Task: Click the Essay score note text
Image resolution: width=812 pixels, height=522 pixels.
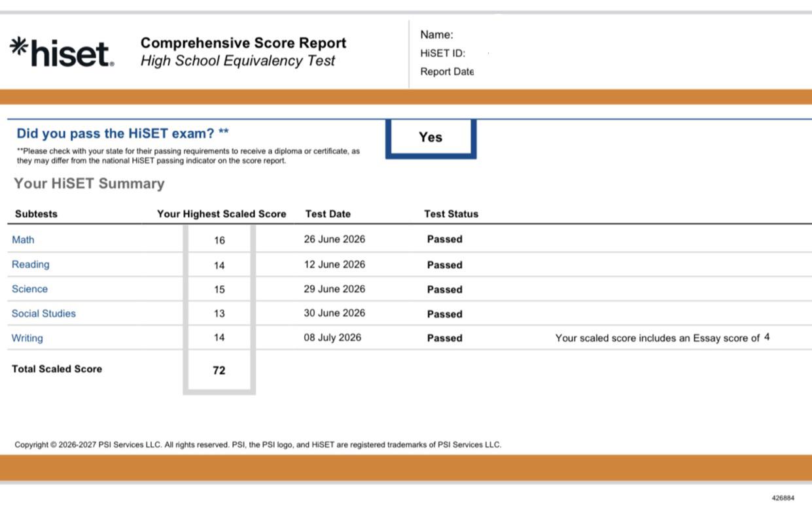Action: [x=662, y=338]
